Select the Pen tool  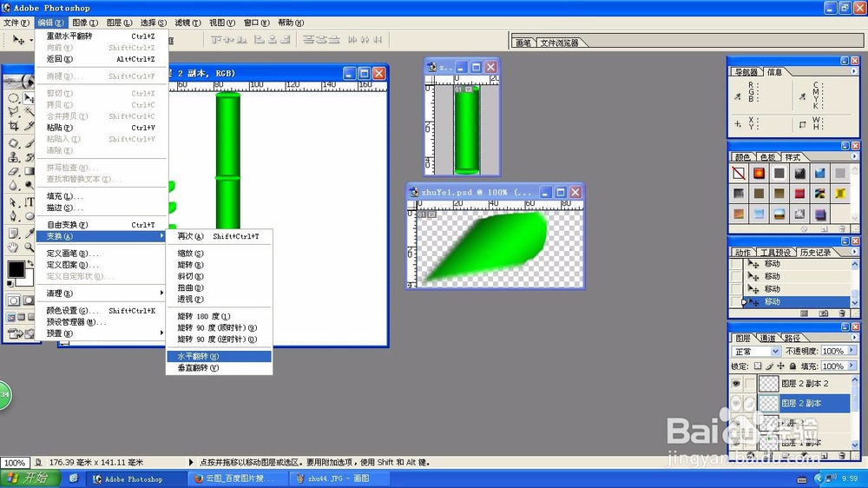point(13,215)
